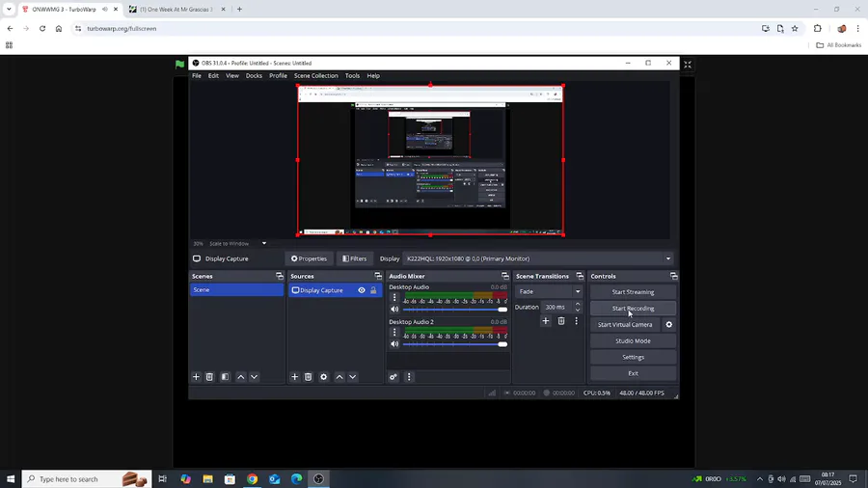Open source Filters button

[354, 258]
